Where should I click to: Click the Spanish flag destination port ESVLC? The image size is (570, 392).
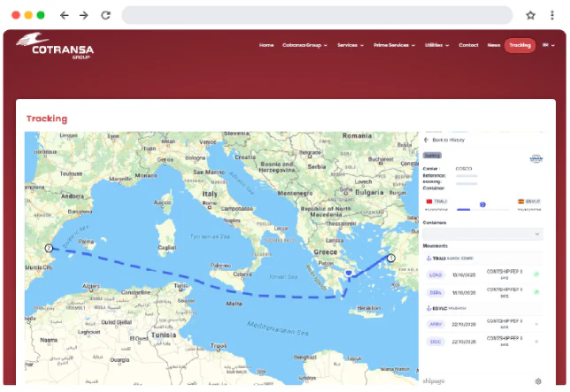coord(529,201)
